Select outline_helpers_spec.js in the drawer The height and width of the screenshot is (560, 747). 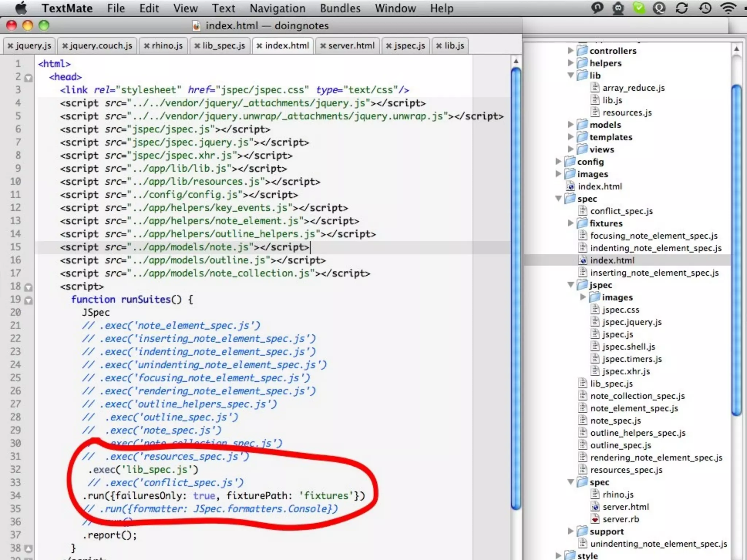(x=638, y=433)
